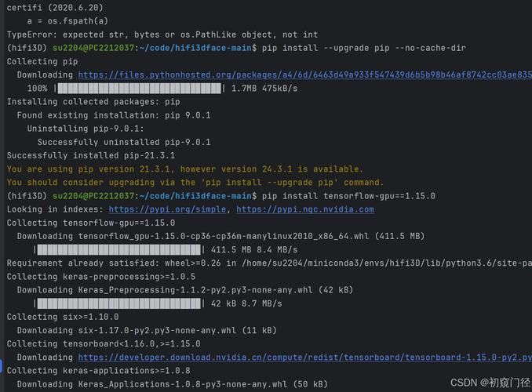This screenshot has width=532, height=392.
Task: Click the CSDN watermark text
Action: 490,383
